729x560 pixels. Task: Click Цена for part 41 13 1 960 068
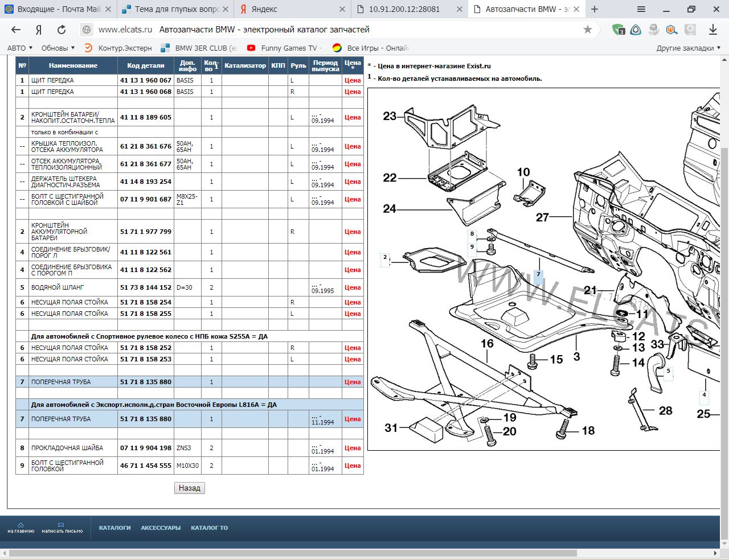click(353, 92)
